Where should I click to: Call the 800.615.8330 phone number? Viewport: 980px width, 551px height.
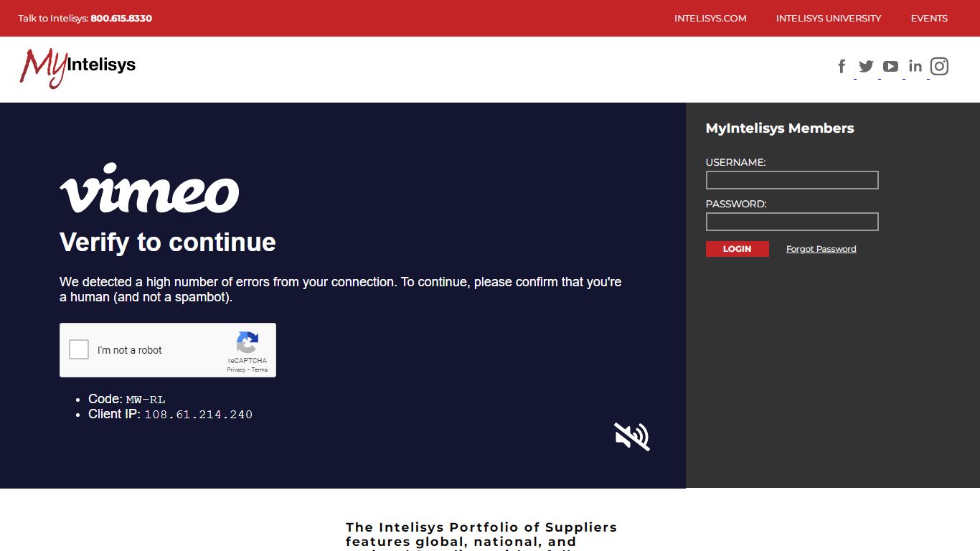[x=121, y=19]
